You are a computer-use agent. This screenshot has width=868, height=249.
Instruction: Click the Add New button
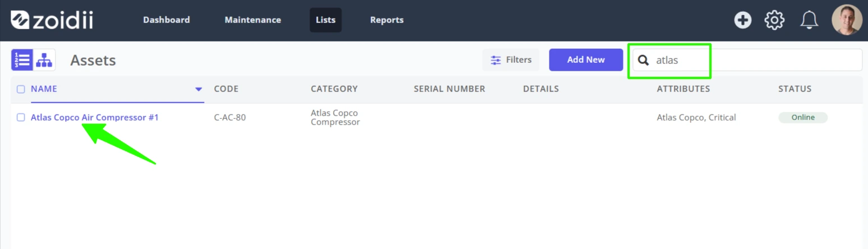click(586, 60)
